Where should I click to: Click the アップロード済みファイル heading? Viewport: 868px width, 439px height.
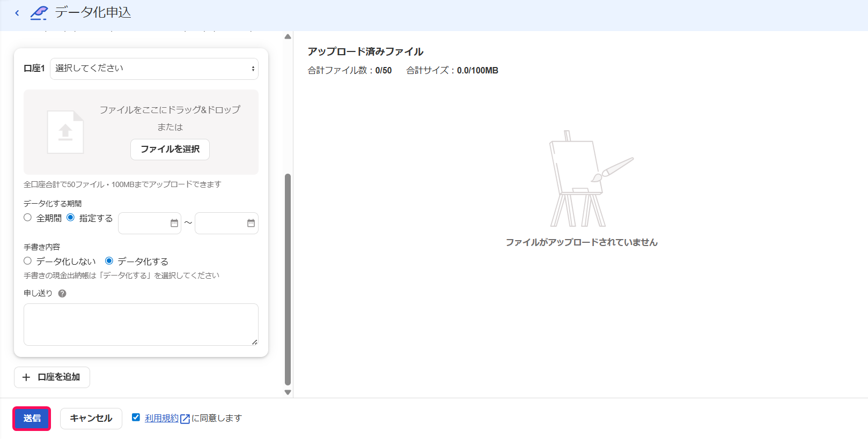click(x=365, y=52)
